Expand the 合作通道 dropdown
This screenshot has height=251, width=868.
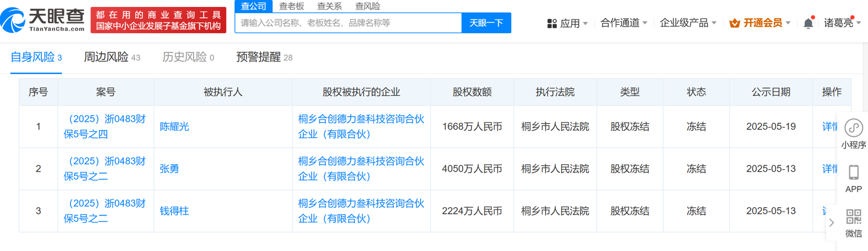623,23
